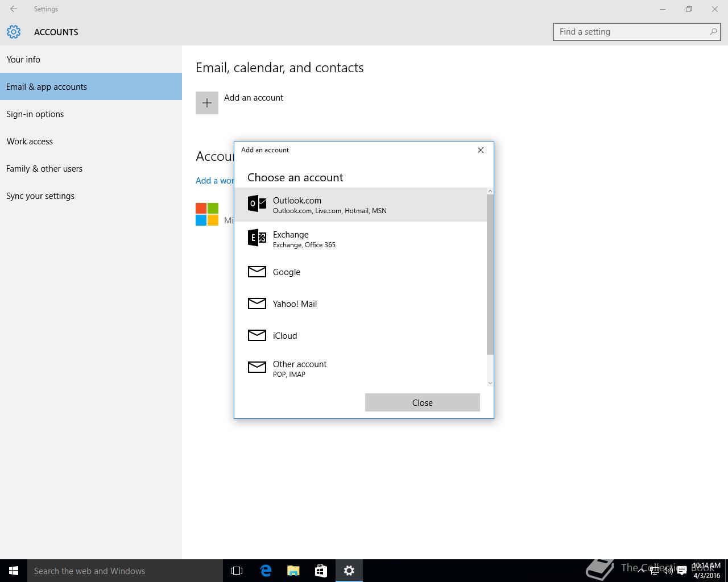Open Sync your settings section
Image resolution: width=728 pixels, height=582 pixels.
click(91, 196)
